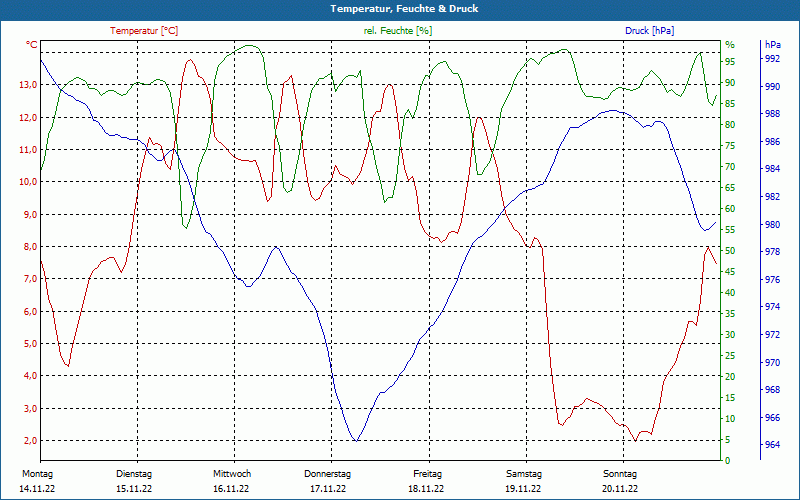Click the 976 tick on the pressure axis
The image size is (800, 500).
coord(772,280)
